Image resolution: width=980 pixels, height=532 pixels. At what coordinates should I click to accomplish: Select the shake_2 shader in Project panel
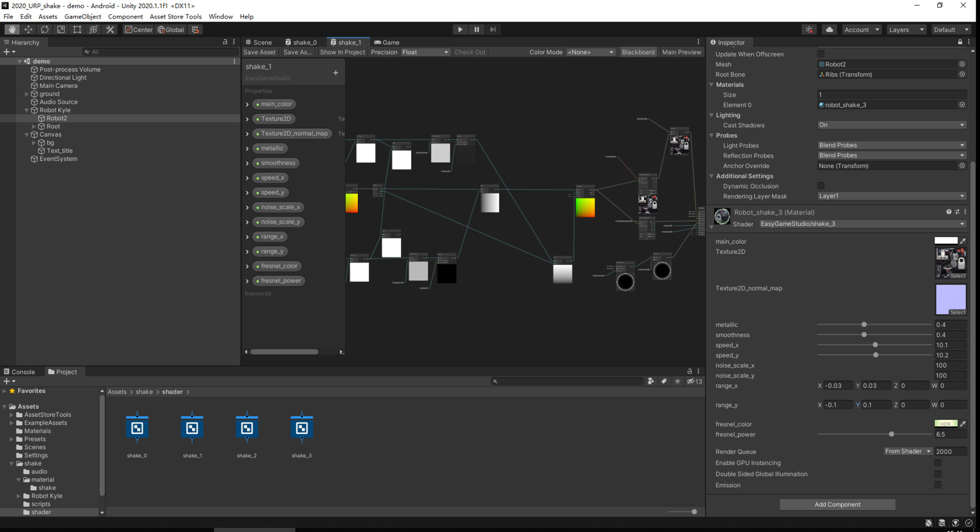point(247,428)
